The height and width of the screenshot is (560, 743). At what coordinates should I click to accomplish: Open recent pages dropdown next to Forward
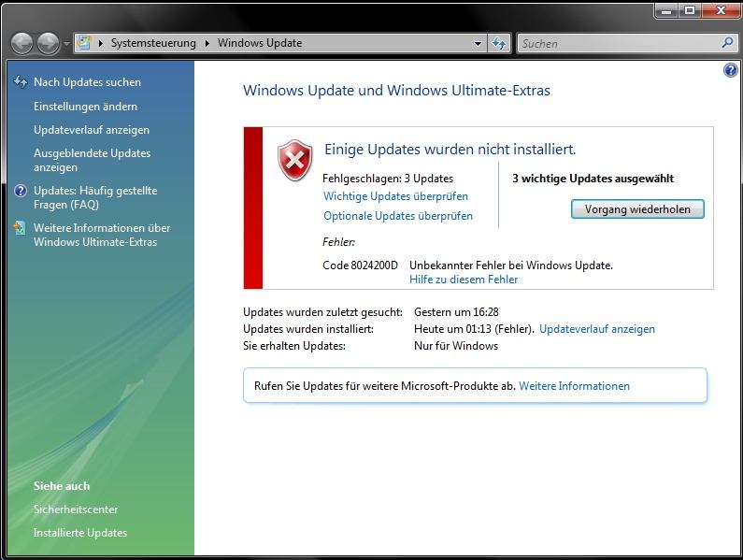click(x=66, y=44)
